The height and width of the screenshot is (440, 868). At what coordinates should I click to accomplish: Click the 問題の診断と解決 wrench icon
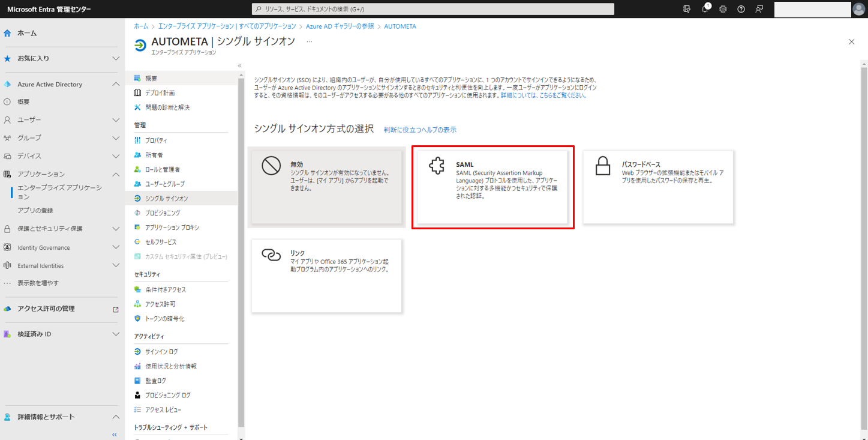[138, 107]
